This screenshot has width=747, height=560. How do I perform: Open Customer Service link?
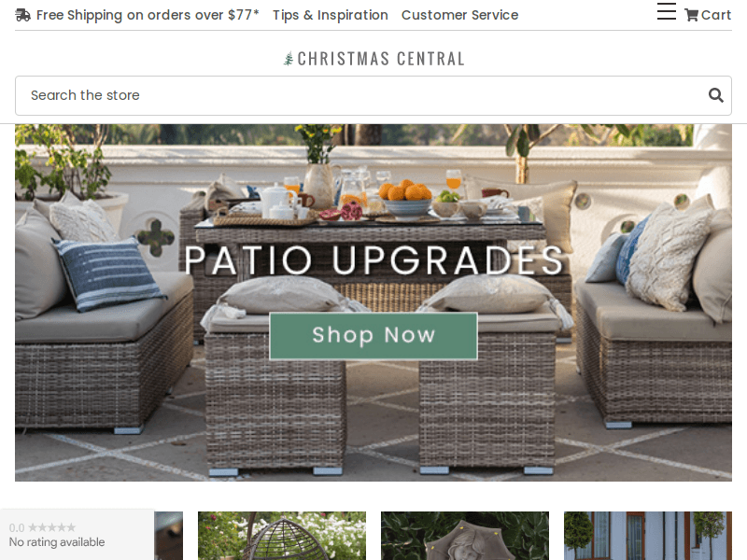click(459, 15)
